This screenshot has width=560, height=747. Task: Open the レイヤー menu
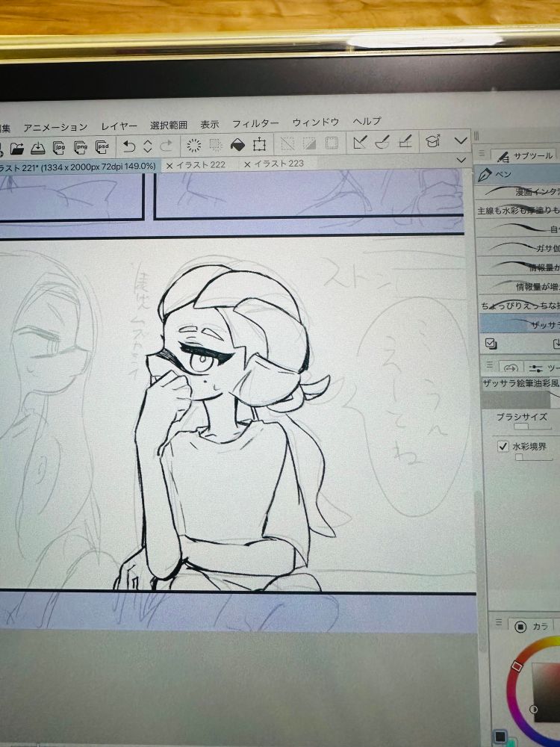[119, 126]
